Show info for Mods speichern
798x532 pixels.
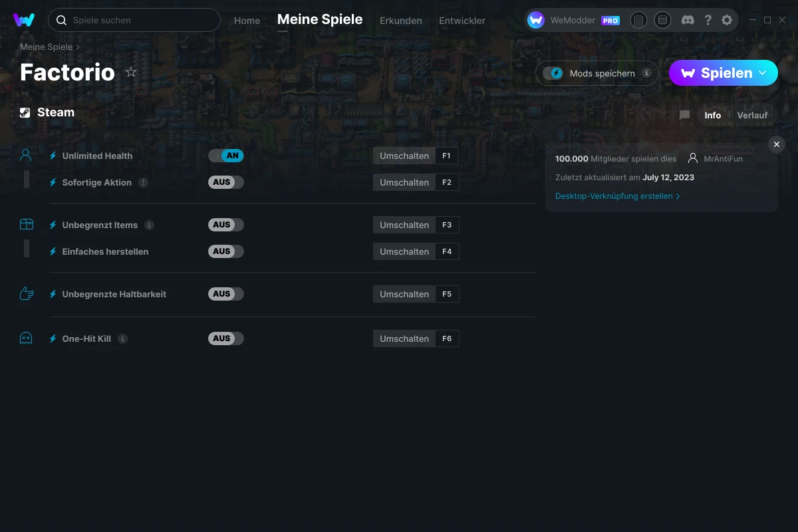(x=646, y=73)
